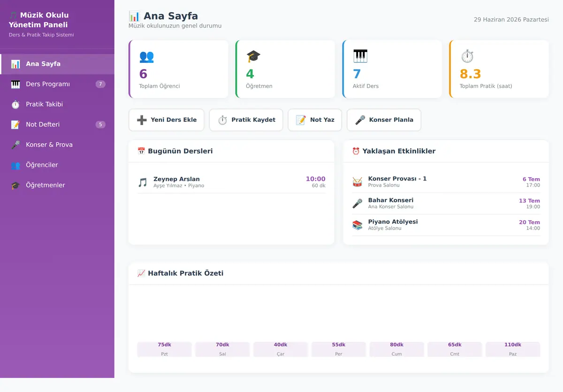Click the badge 5 on Not Defteri
Viewport: 563px width, 392px height.
[x=100, y=125]
